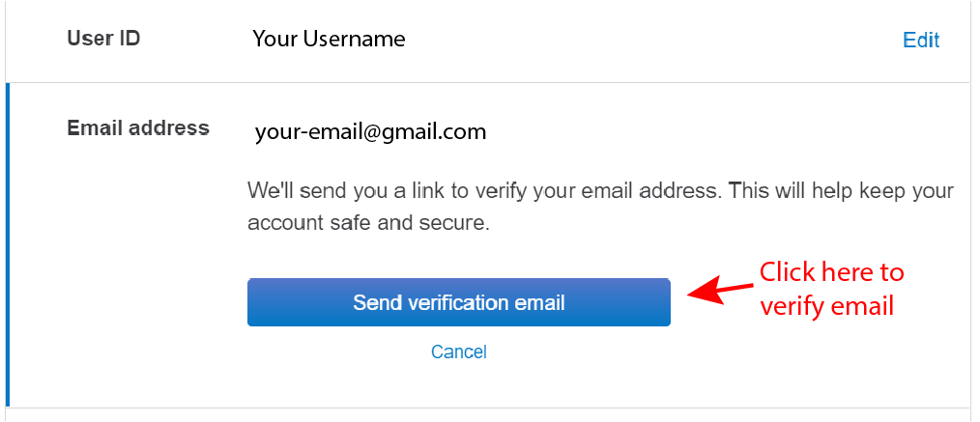980x422 pixels.
Task: Click the Edit link for User ID
Action: [x=920, y=40]
